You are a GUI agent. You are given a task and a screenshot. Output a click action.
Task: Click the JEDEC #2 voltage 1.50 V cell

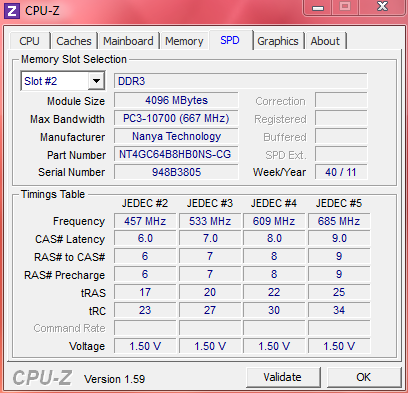[x=145, y=346]
